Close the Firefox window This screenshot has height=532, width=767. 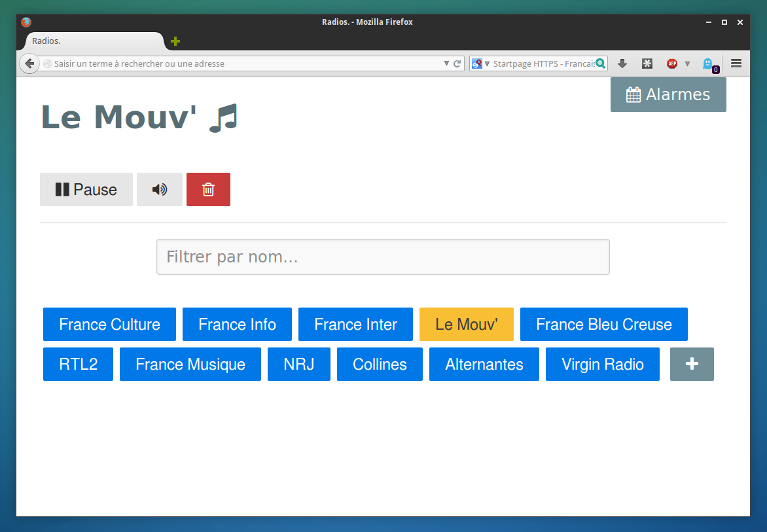(740, 22)
